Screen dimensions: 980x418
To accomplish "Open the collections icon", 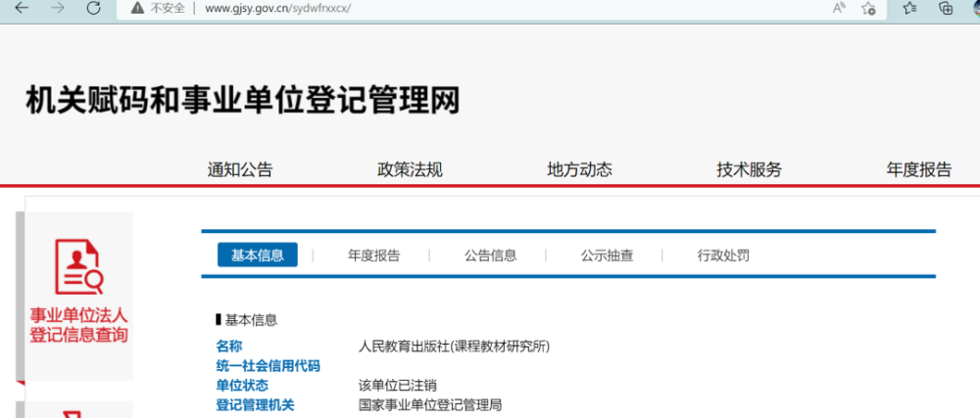I will pyautogui.click(x=947, y=8).
